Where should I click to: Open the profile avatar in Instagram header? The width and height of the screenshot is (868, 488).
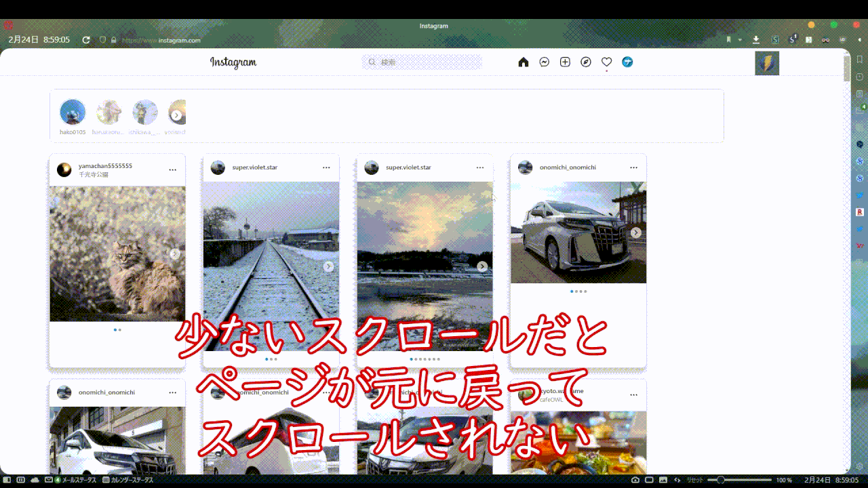[x=767, y=63]
